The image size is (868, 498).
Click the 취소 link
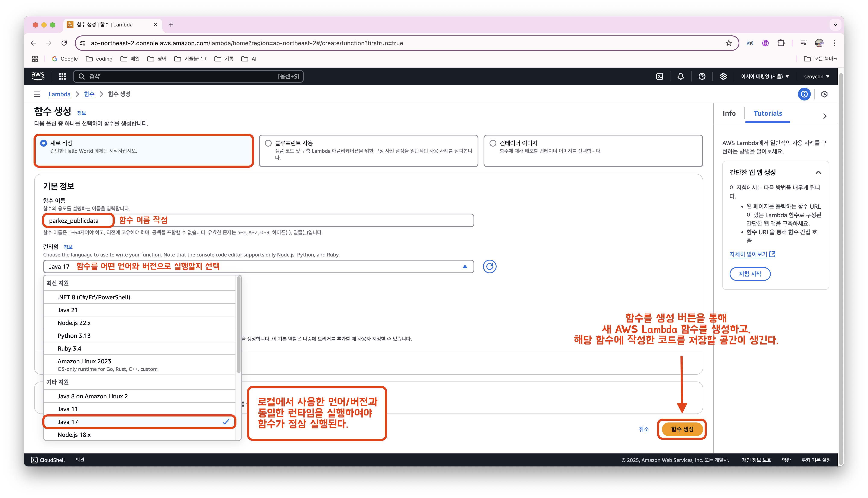(644, 429)
